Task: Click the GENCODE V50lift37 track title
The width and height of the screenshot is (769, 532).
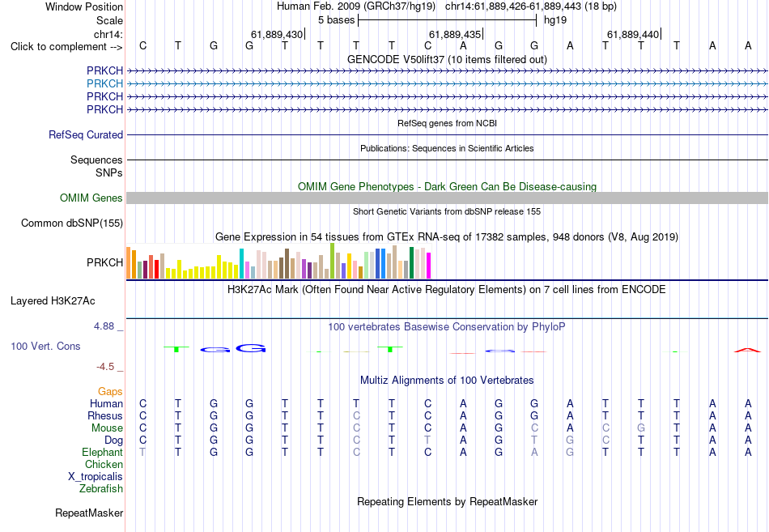Action: (447, 59)
